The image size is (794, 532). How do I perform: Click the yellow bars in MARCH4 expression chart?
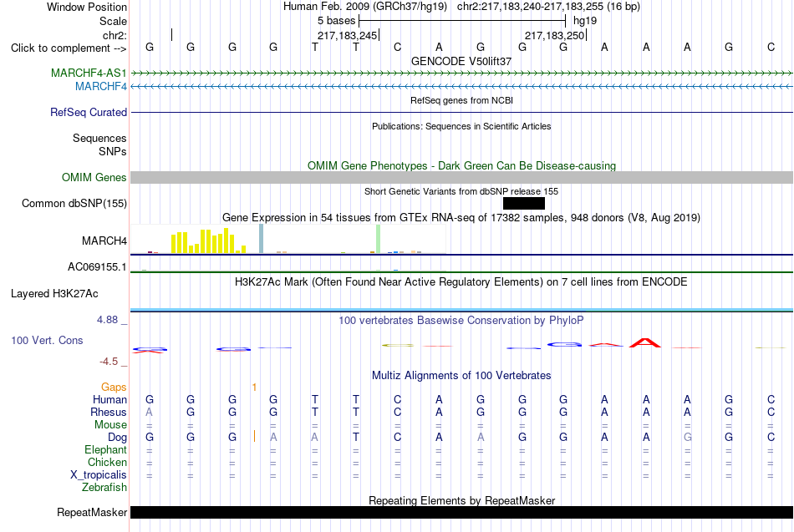pos(208,241)
